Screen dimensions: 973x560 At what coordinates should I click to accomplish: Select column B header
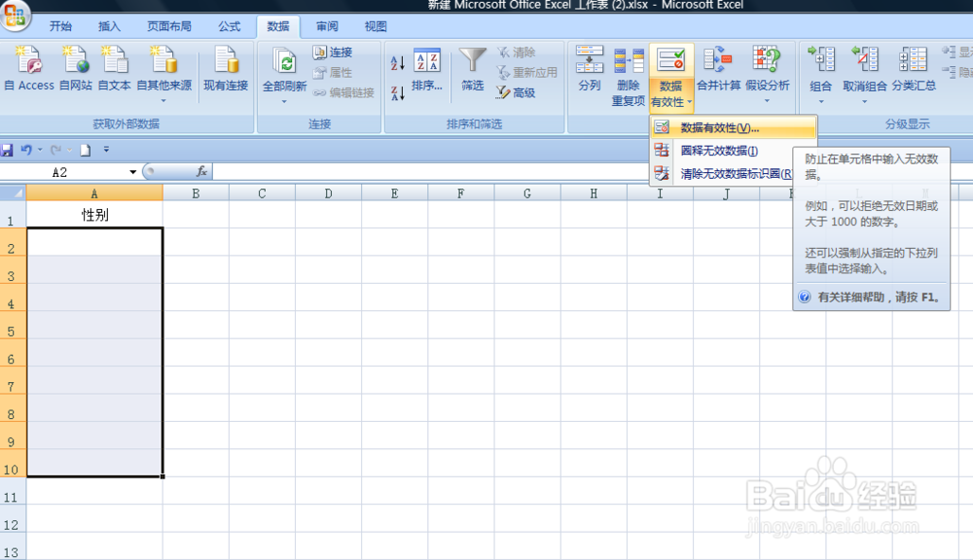coord(196,193)
